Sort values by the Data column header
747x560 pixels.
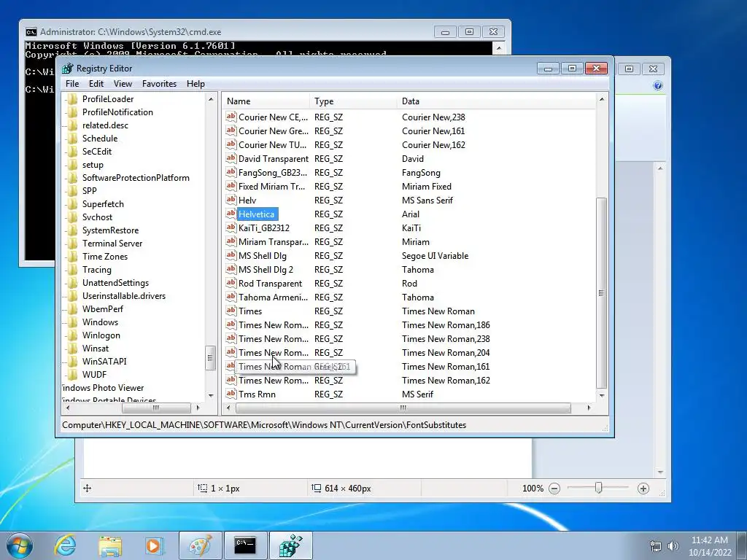pyautogui.click(x=496, y=101)
